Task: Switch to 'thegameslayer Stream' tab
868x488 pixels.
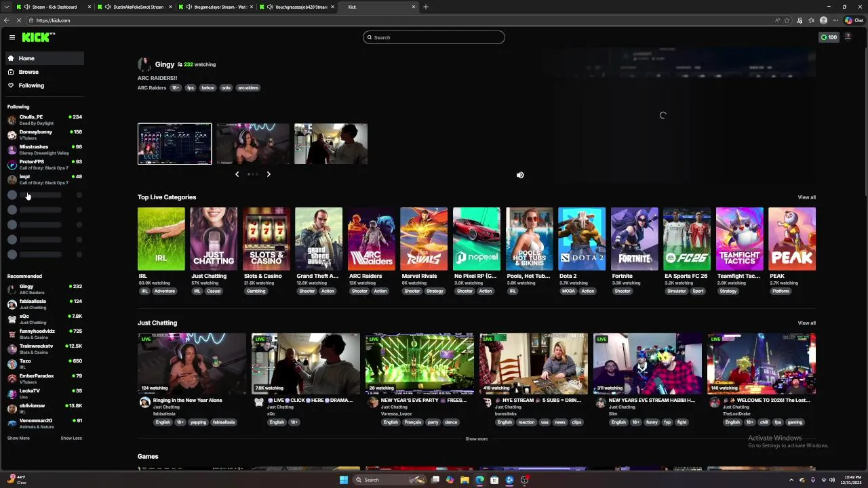Action: point(216,7)
